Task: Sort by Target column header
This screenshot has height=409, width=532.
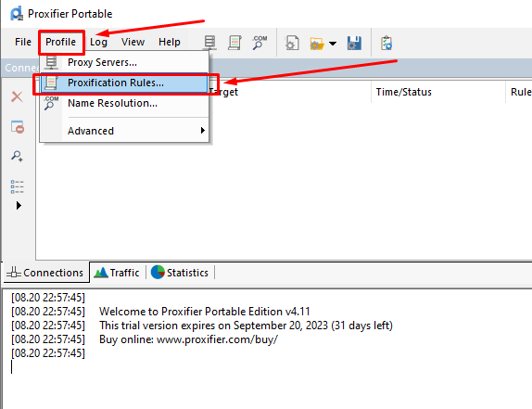Action: (x=289, y=92)
